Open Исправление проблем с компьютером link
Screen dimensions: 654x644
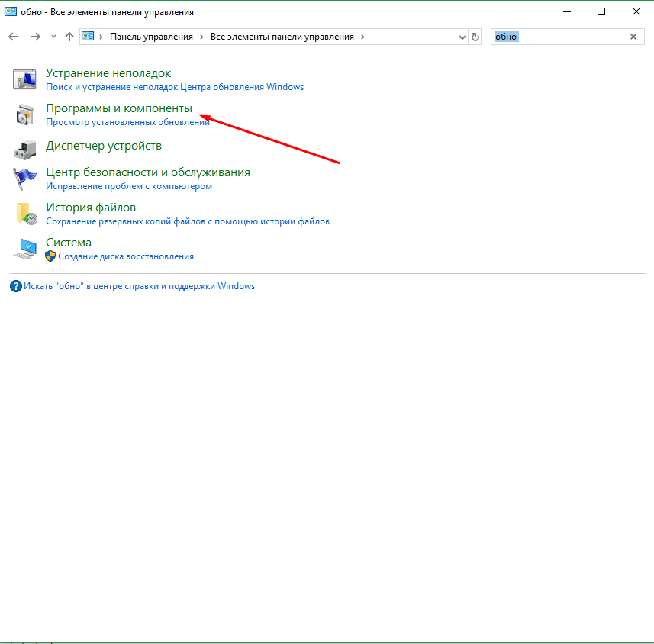(x=129, y=186)
